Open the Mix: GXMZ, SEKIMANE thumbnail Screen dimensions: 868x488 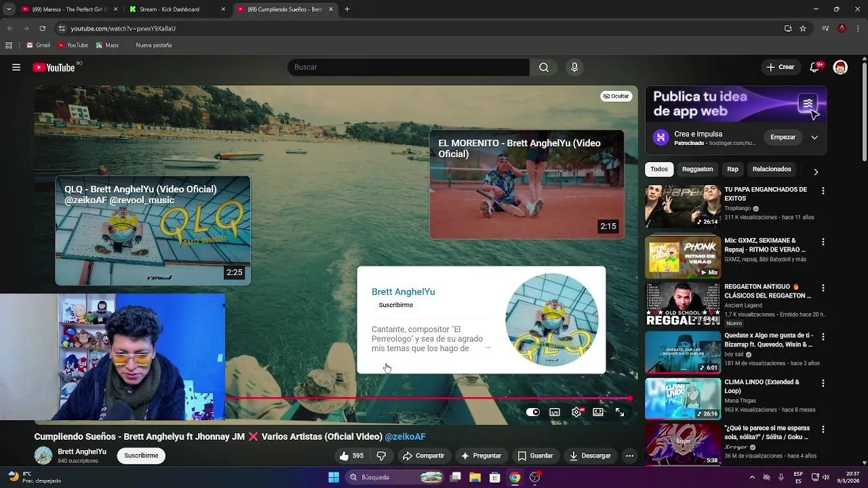(x=682, y=257)
